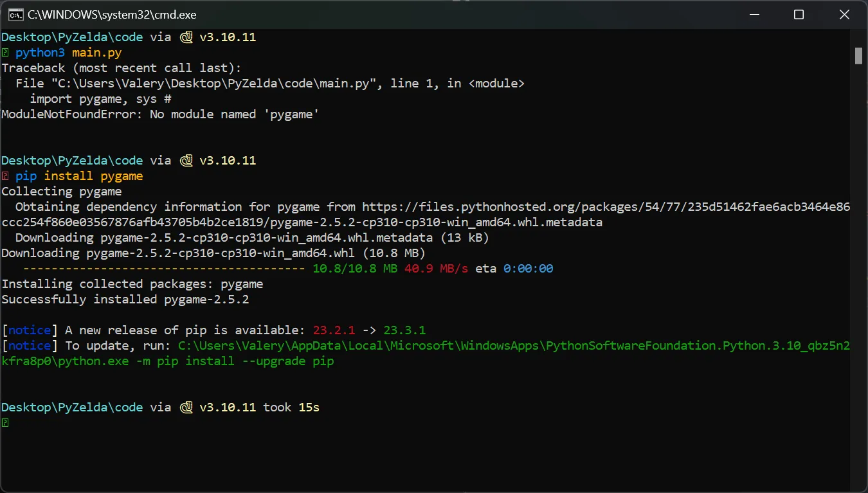This screenshot has height=493, width=868.
Task: Click the Python snake icon above pip install
Action: click(186, 161)
